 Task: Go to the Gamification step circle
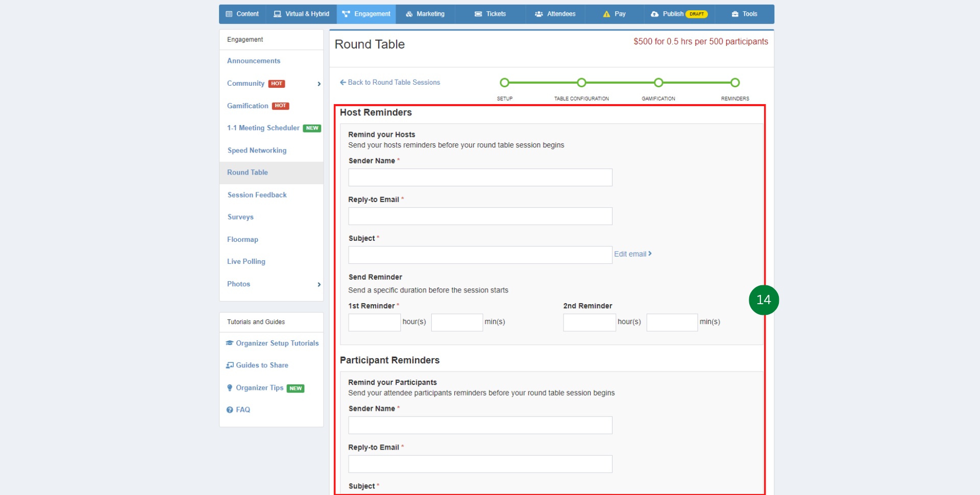tap(658, 83)
